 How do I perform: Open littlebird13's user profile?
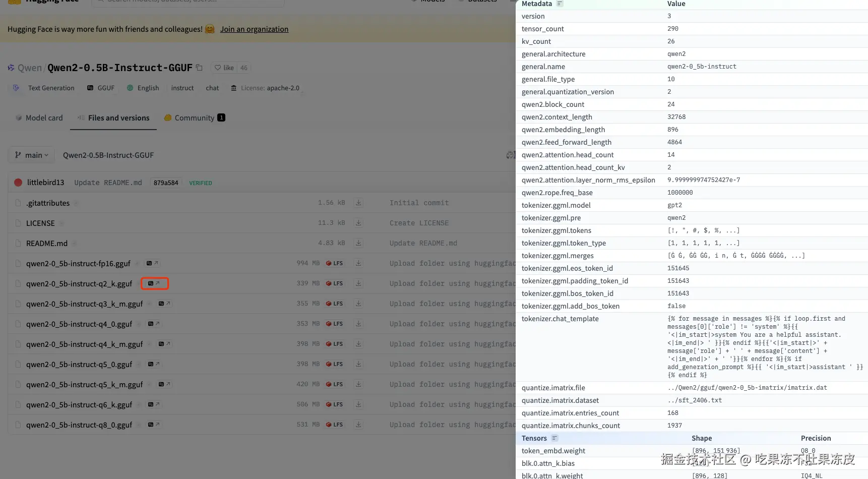click(x=45, y=183)
